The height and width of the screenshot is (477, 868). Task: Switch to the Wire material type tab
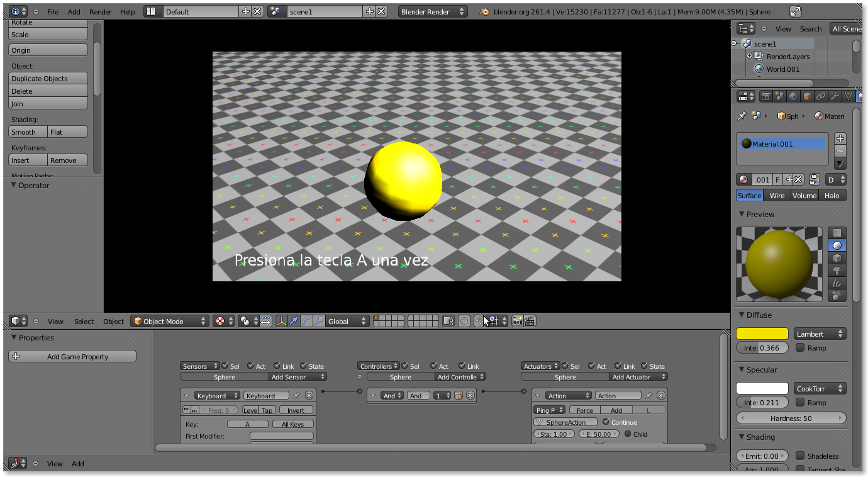click(x=777, y=196)
